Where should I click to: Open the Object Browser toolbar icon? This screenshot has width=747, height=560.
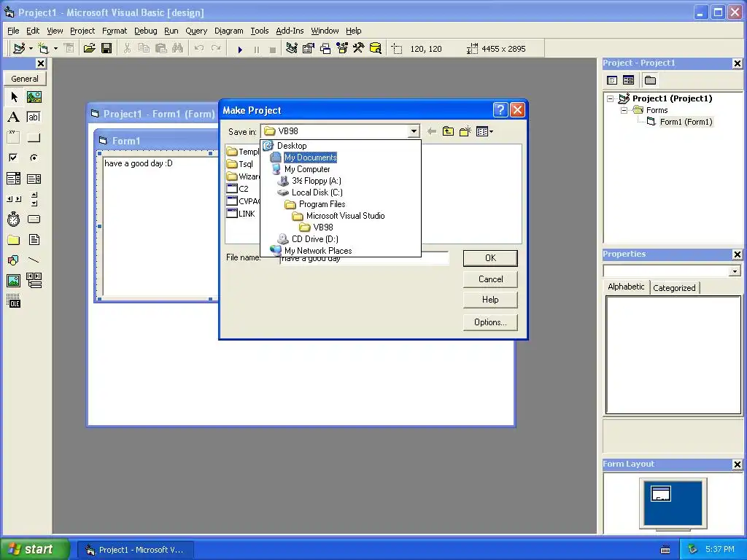342,49
